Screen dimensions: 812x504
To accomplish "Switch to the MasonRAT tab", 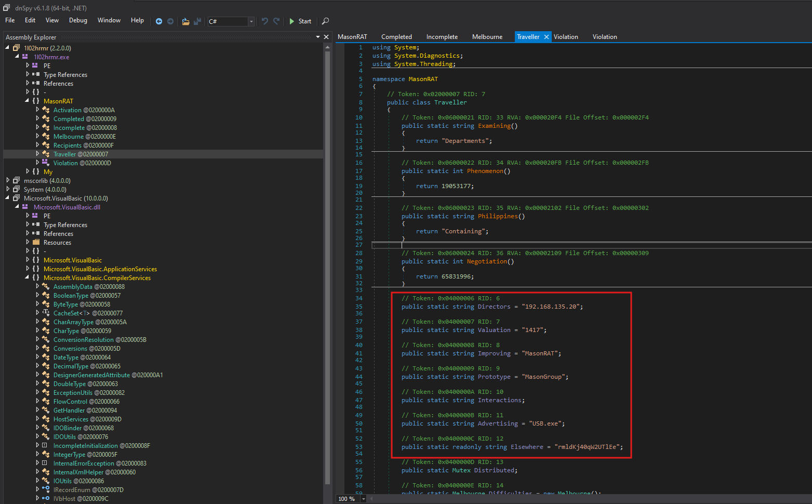I will tap(352, 37).
